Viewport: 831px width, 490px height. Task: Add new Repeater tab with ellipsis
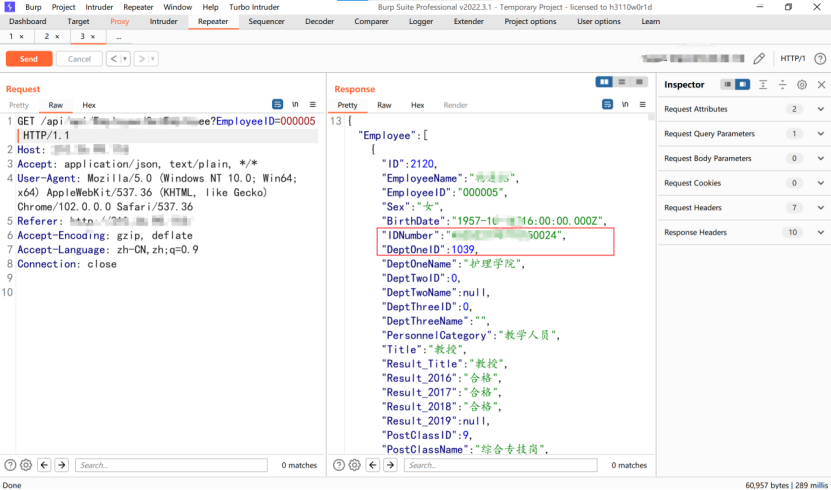click(x=119, y=37)
